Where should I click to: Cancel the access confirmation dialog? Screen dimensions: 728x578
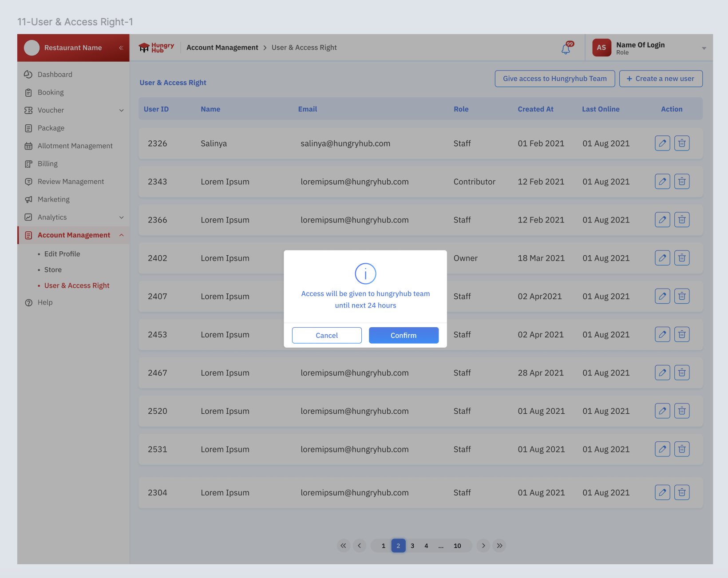point(327,336)
